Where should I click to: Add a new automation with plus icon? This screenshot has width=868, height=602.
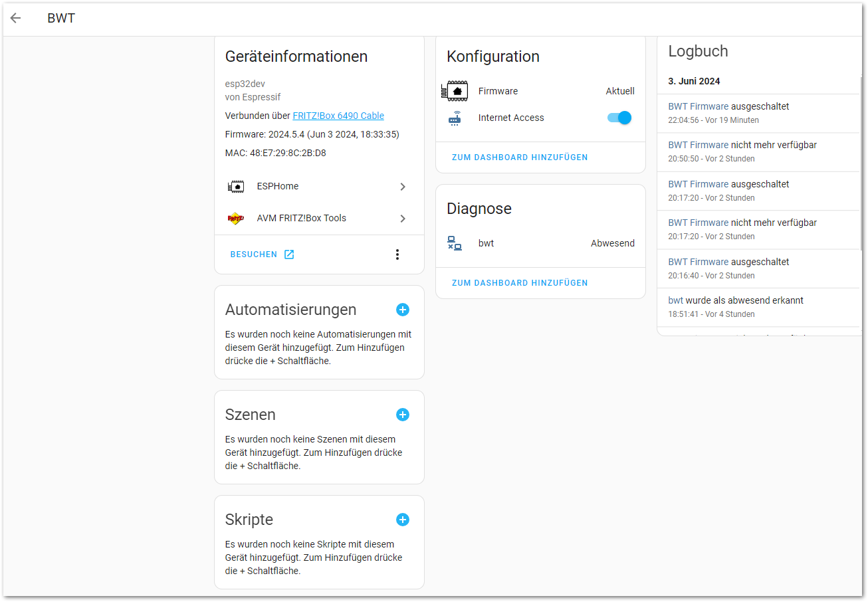[403, 310]
